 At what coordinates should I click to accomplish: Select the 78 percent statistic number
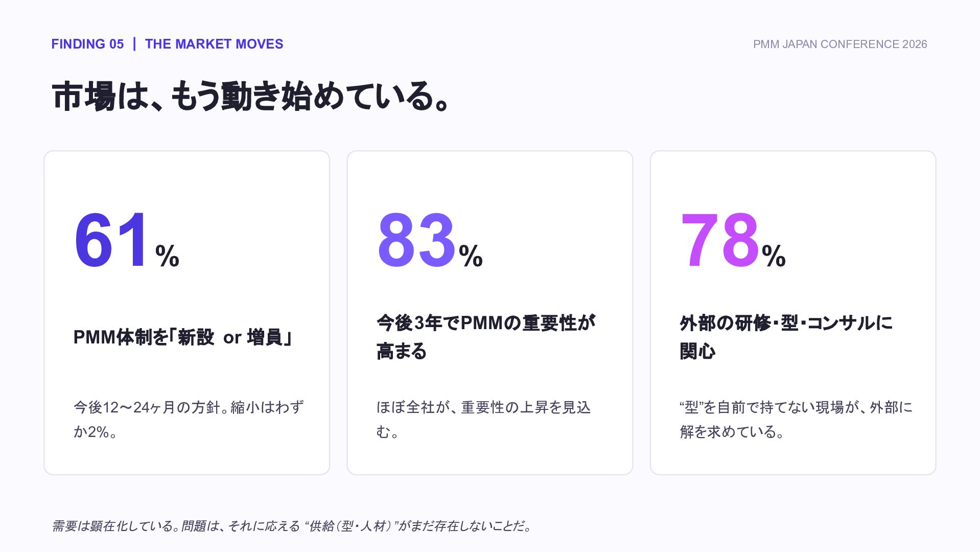coord(719,240)
